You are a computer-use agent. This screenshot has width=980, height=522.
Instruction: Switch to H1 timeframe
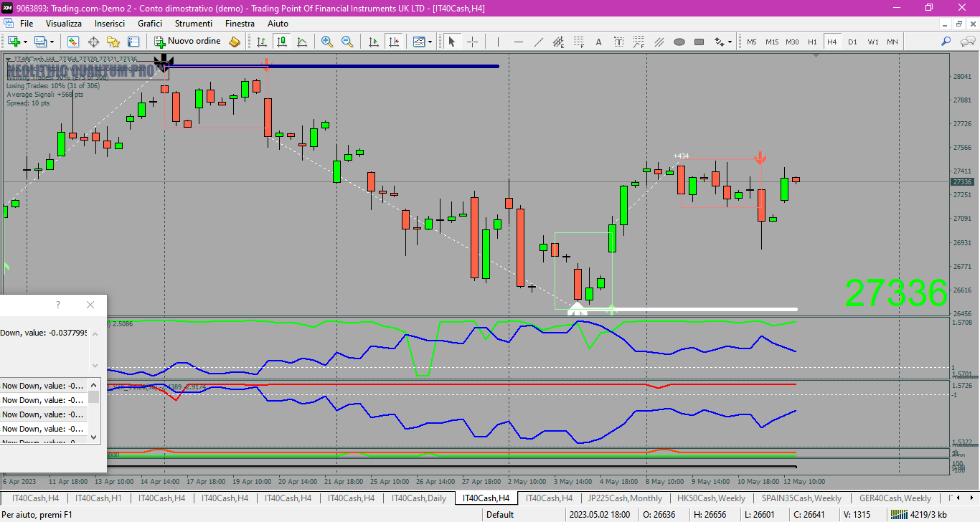pyautogui.click(x=812, y=42)
